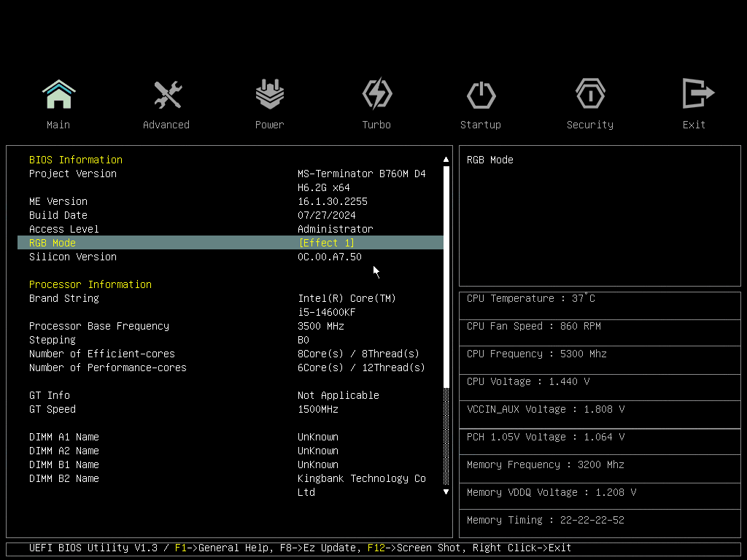Select the Startup power button icon
Screen dimensions: 747x560
point(481,94)
